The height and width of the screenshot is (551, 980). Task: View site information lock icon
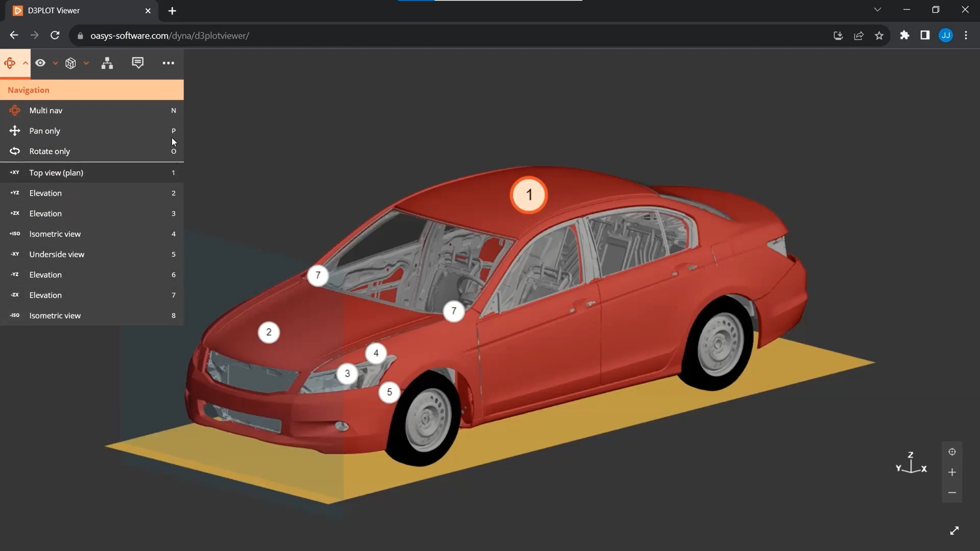point(80,36)
